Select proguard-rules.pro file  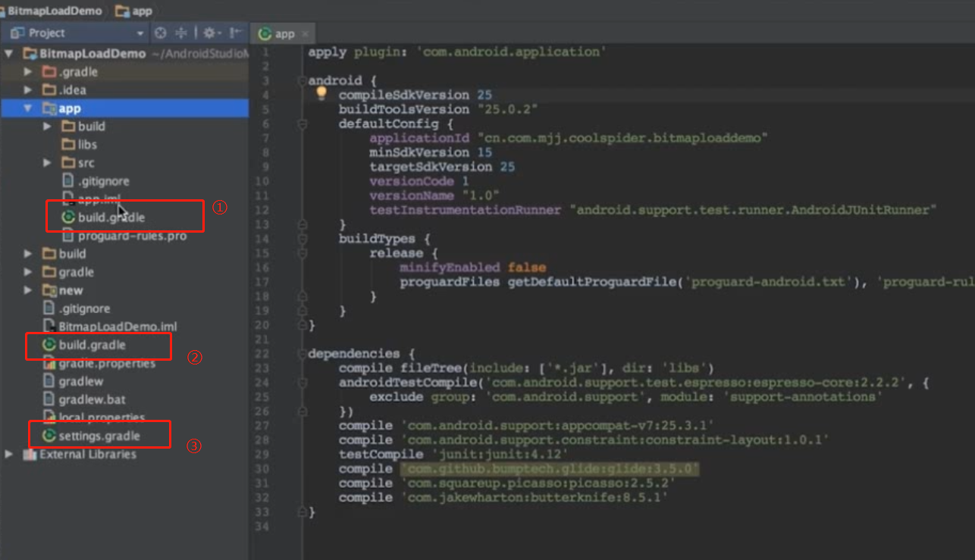point(132,236)
